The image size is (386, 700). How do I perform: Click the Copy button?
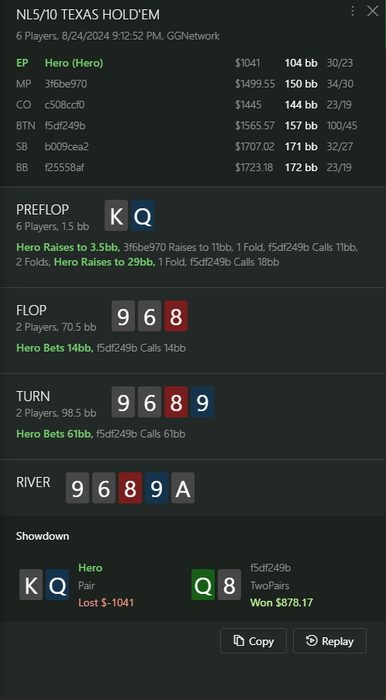coord(253,641)
